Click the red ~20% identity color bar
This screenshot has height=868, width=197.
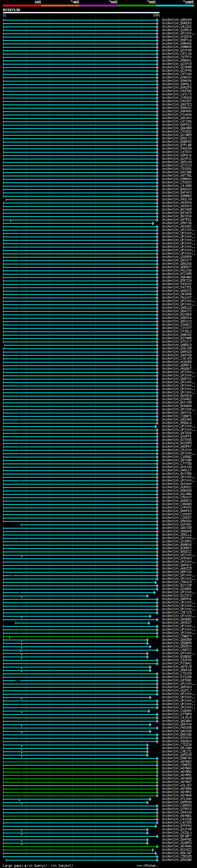click(22, 6)
